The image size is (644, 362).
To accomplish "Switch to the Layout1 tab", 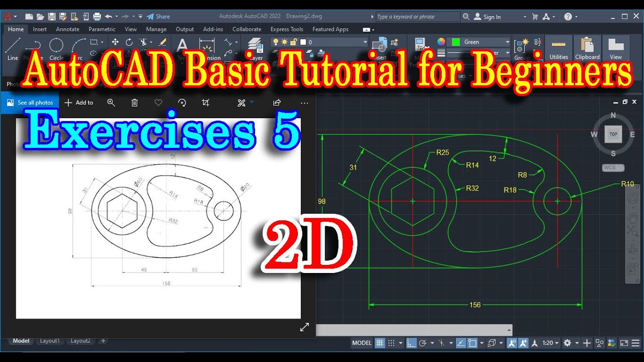I will click(x=50, y=341).
